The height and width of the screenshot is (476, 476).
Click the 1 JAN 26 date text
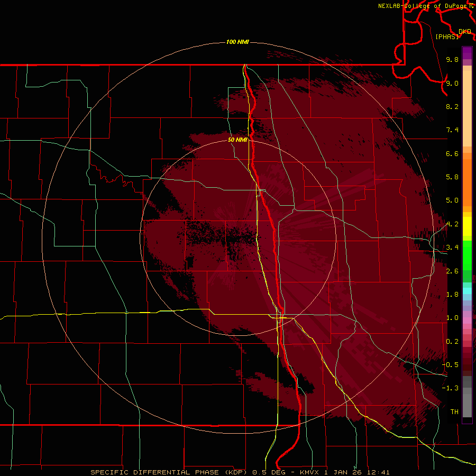click(344, 472)
